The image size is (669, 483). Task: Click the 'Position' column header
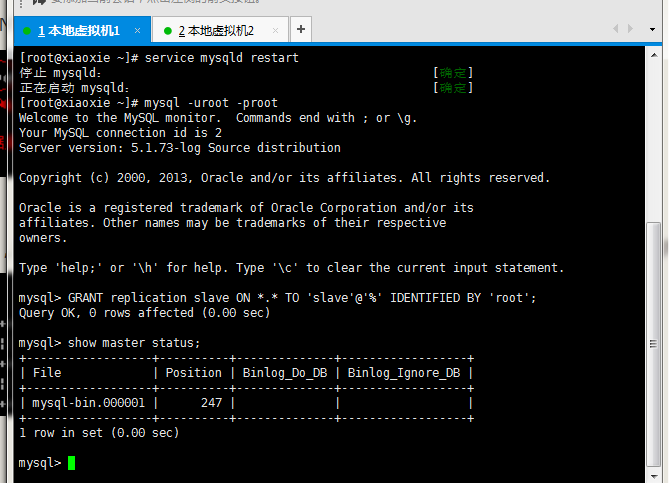(x=193, y=372)
